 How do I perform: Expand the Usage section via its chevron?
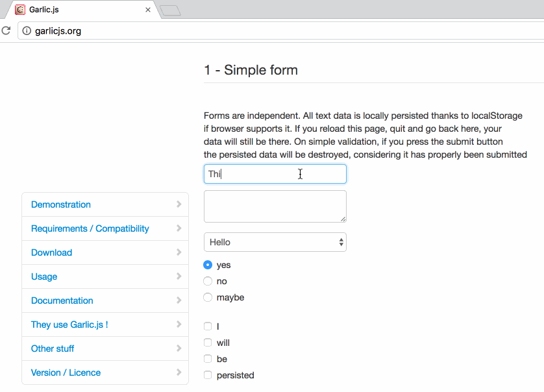coord(179,276)
